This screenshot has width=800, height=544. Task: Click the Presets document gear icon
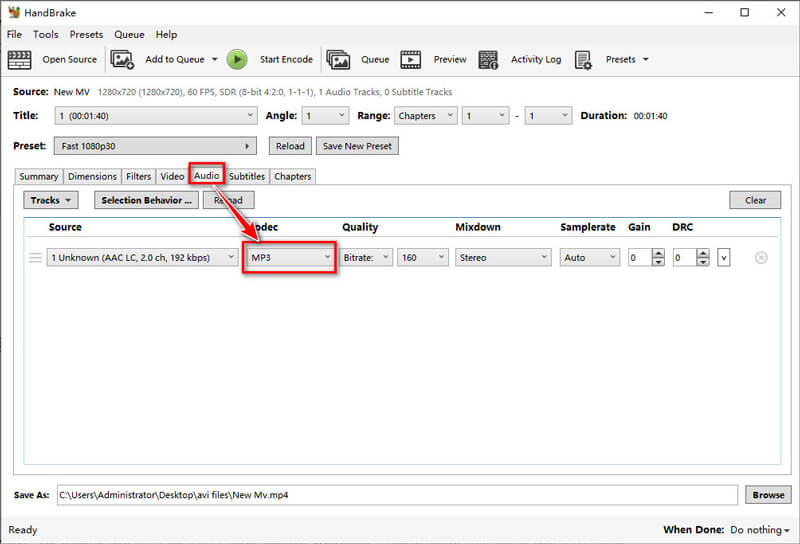click(583, 60)
